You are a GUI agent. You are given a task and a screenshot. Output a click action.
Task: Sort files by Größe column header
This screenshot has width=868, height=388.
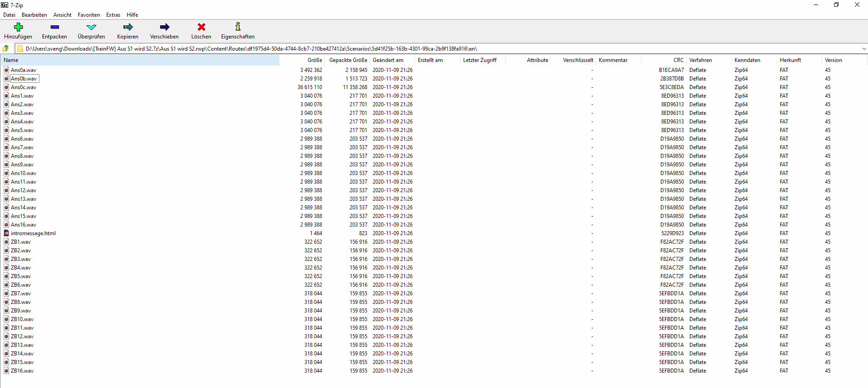click(x=314, y=60)
